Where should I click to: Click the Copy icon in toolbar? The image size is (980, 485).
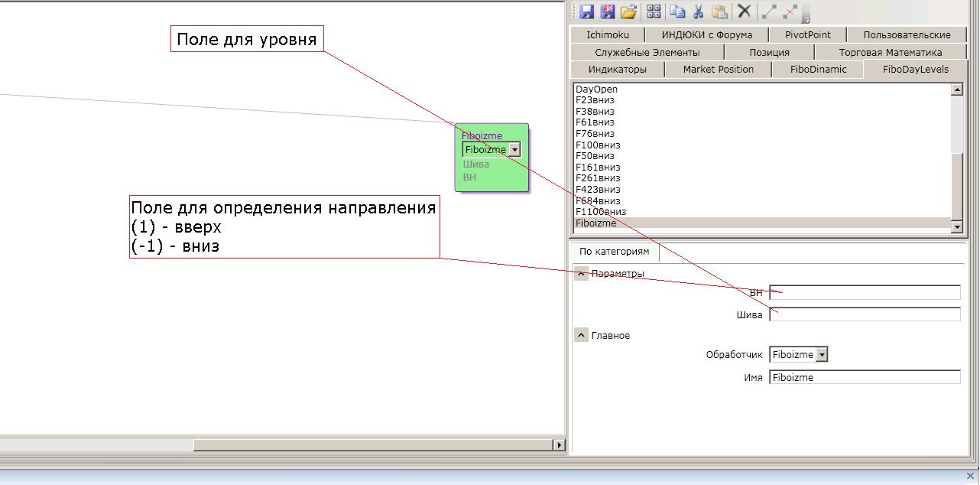click(677, 11)
